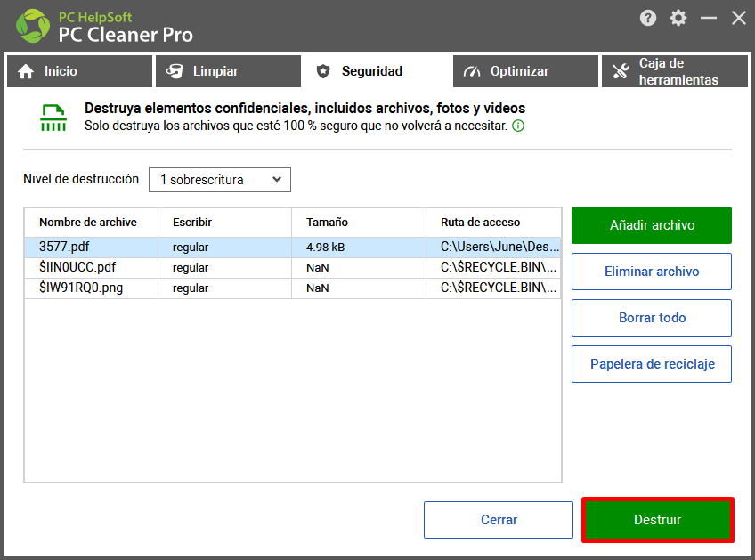Click the green shredder icon

pos(53,118)
